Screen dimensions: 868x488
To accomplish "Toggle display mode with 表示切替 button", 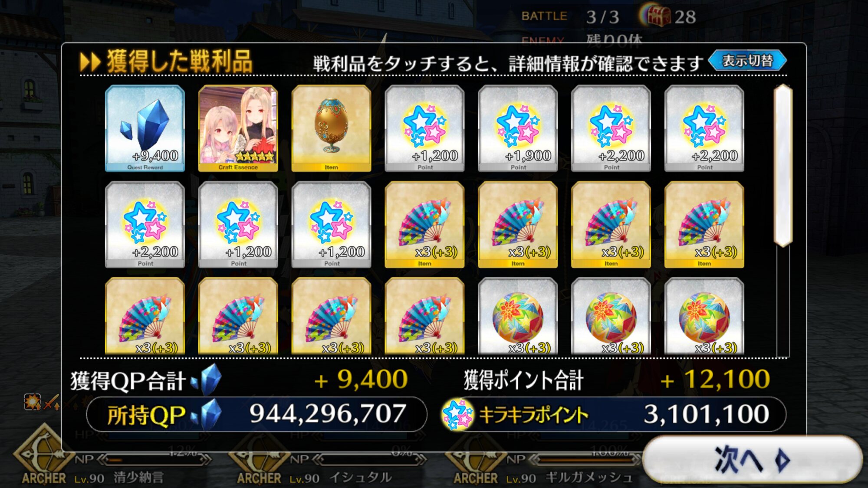I will [x=747, y=61].
